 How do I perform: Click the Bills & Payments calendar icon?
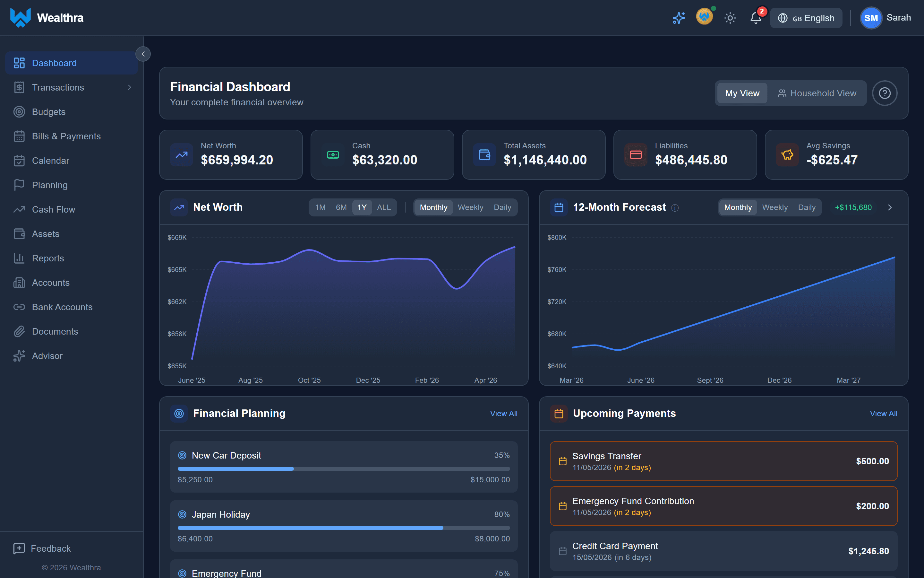tap(19, 136)
